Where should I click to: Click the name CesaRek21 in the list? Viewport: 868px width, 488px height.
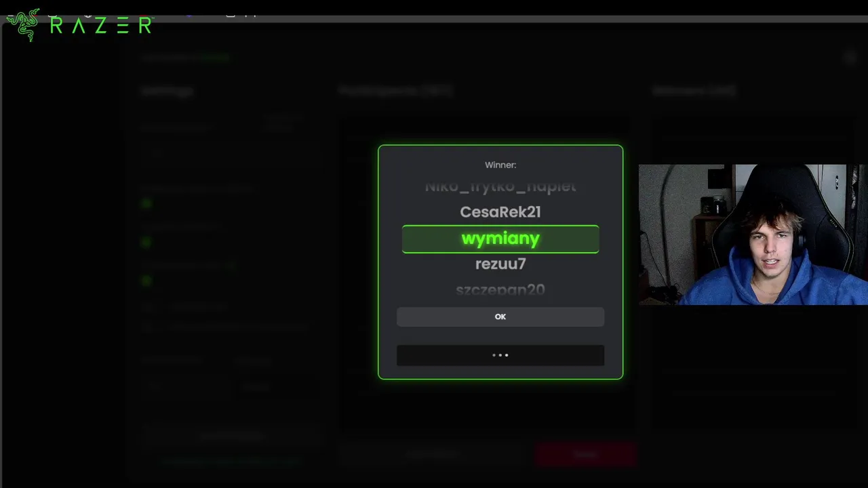[x=500, y=212]
